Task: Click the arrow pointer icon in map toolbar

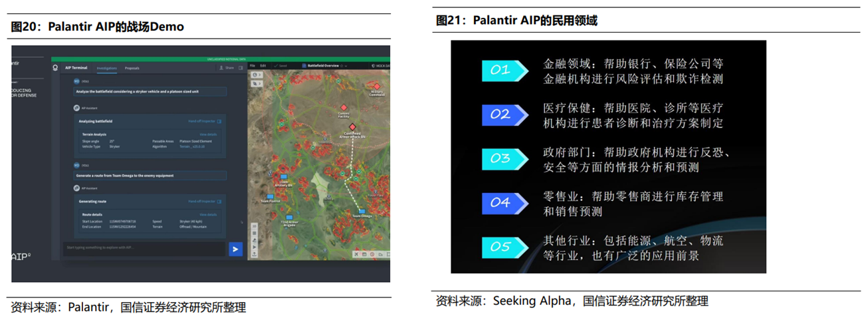Action: tap(254, 247)
